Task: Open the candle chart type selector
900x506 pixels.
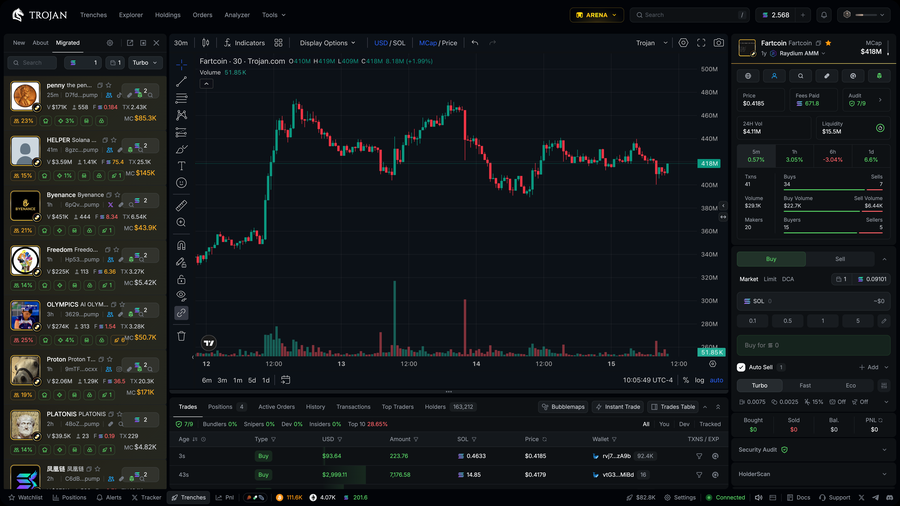Action: click(x=205, y=42)
